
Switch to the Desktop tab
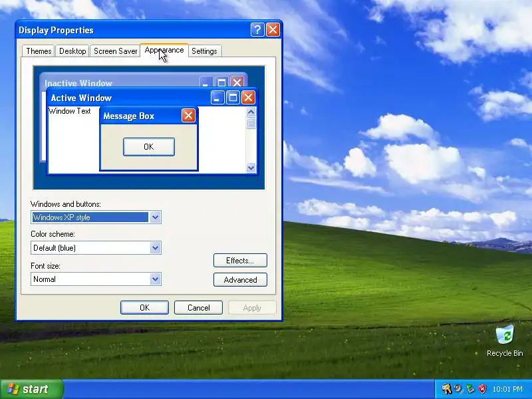point(72,51)
